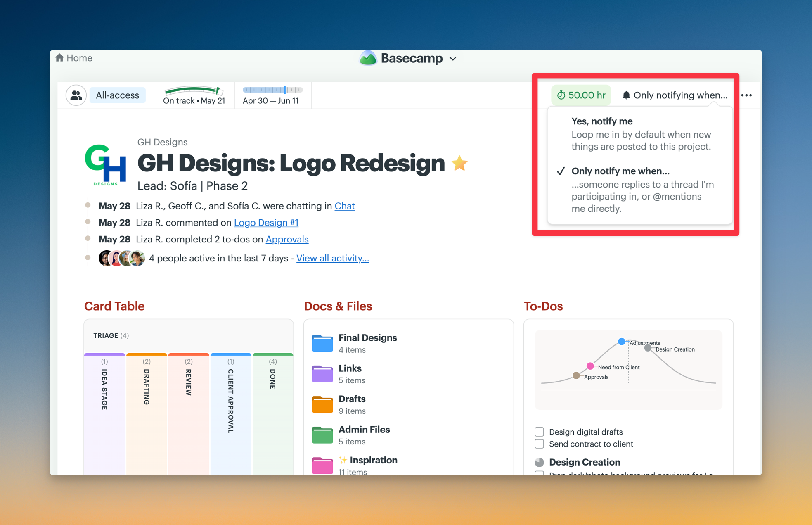Image resolution: width=812 pixels, height=525 pixels.
Task: Open the three-dot project options menu
Action: 746,95
